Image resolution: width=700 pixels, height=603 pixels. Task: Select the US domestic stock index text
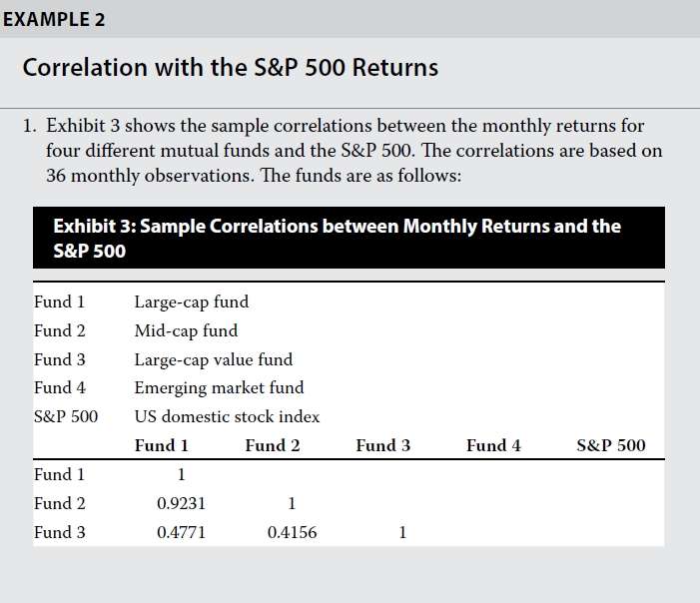click(x=227, y=417)
